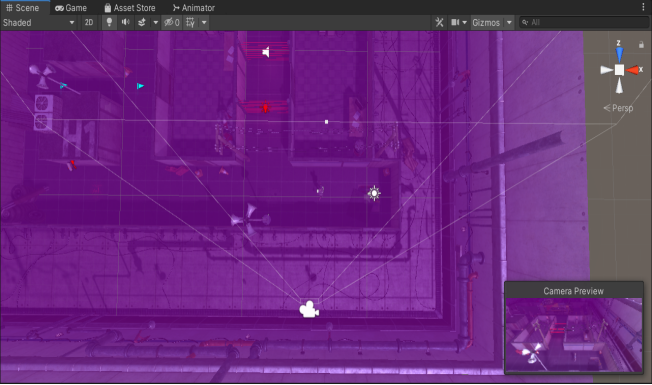This screenshot has width=652, height=385.
Task: Toggle scene effects (skybox, fog) button
Action: pos(142,22)
